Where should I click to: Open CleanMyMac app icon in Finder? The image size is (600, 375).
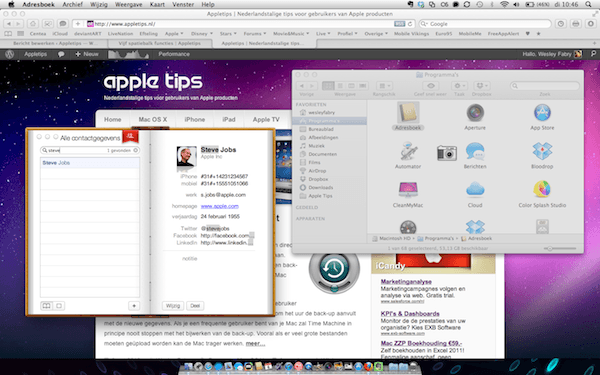coord(408,190)
